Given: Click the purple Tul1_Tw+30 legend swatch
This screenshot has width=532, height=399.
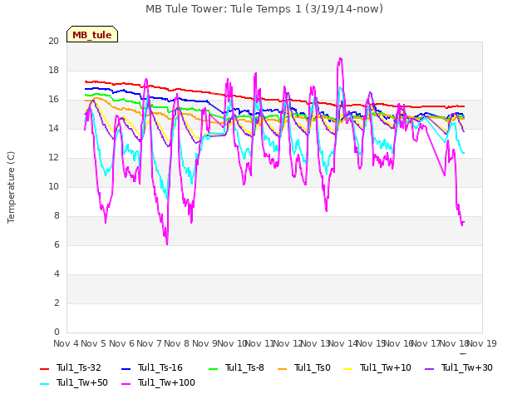Looking at the screenshot, I should tap(429, 369).
